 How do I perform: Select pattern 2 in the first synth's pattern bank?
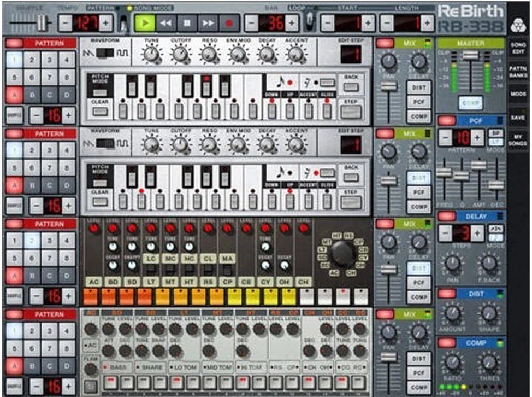pos(32,60)
